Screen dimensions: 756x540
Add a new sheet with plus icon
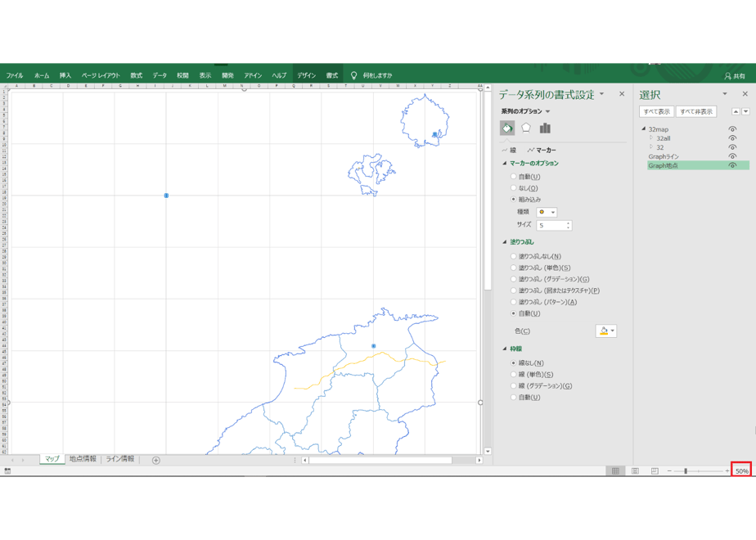pos(155,461)
